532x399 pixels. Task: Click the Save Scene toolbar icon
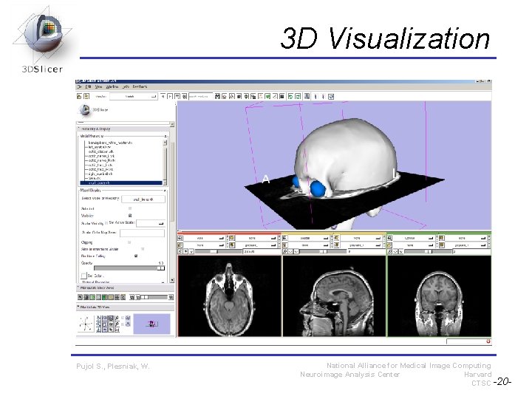coord(86,96)
